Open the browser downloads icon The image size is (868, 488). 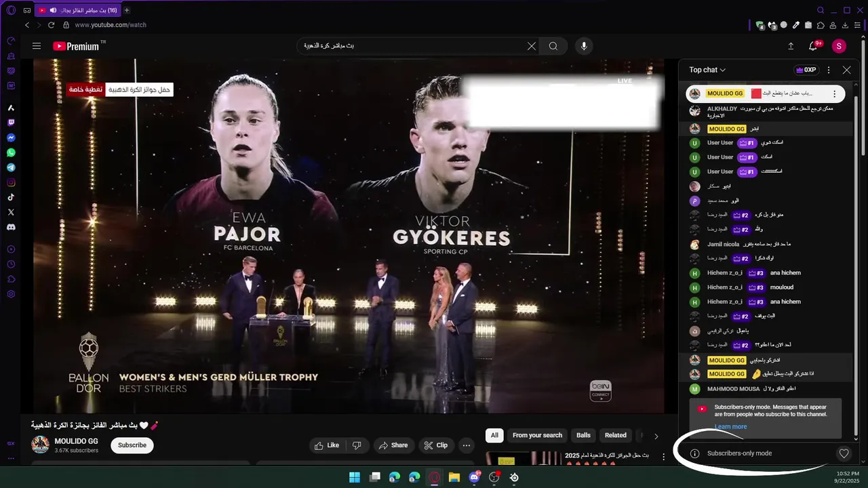[845, 25]
